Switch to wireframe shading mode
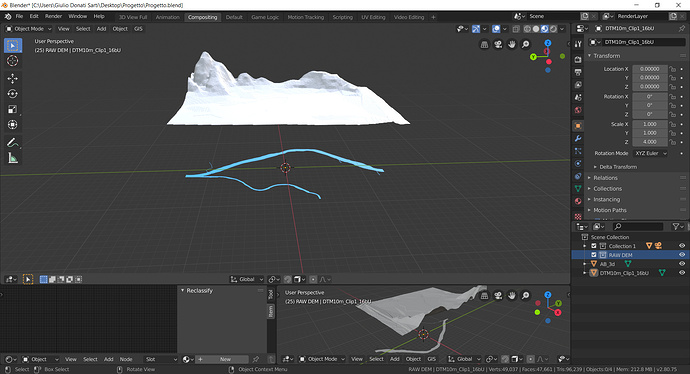Image resolution: width=690 pixels, height=374 pixels. [x=527, y=29]
